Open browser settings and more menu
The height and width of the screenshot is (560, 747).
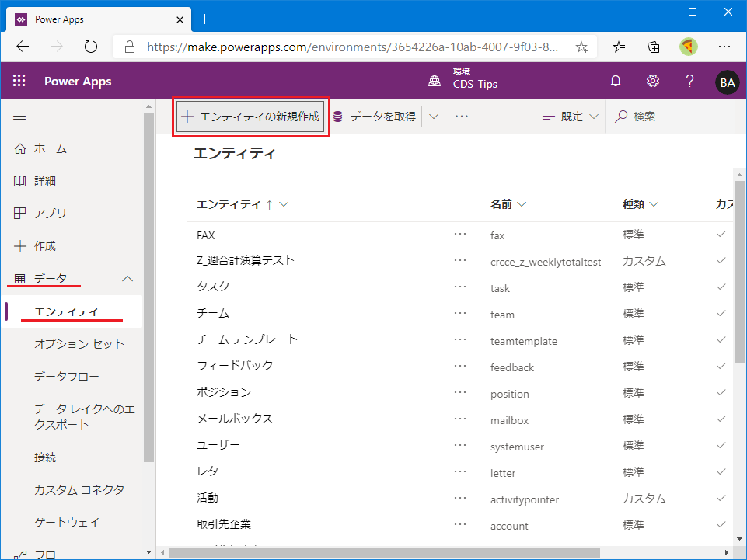(724, 47)
